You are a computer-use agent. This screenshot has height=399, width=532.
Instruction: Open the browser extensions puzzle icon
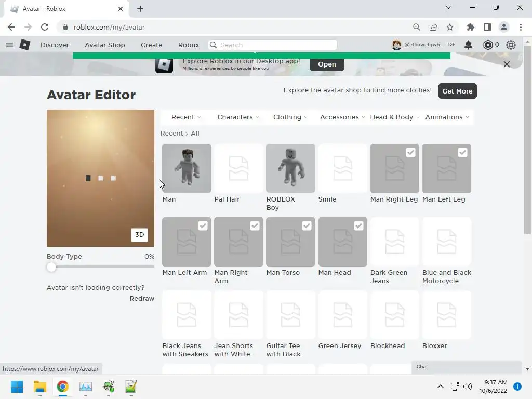pyautogui.click(x=470, y=27)
